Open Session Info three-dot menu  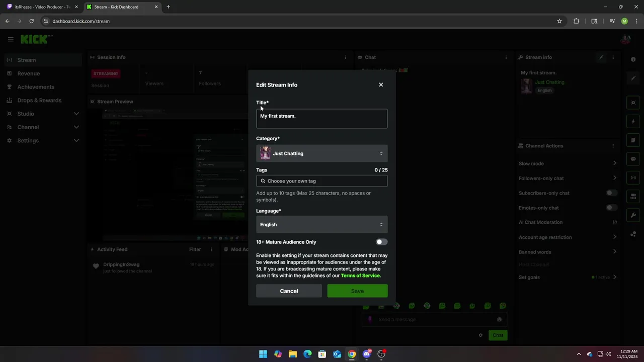tap(345, 57)
